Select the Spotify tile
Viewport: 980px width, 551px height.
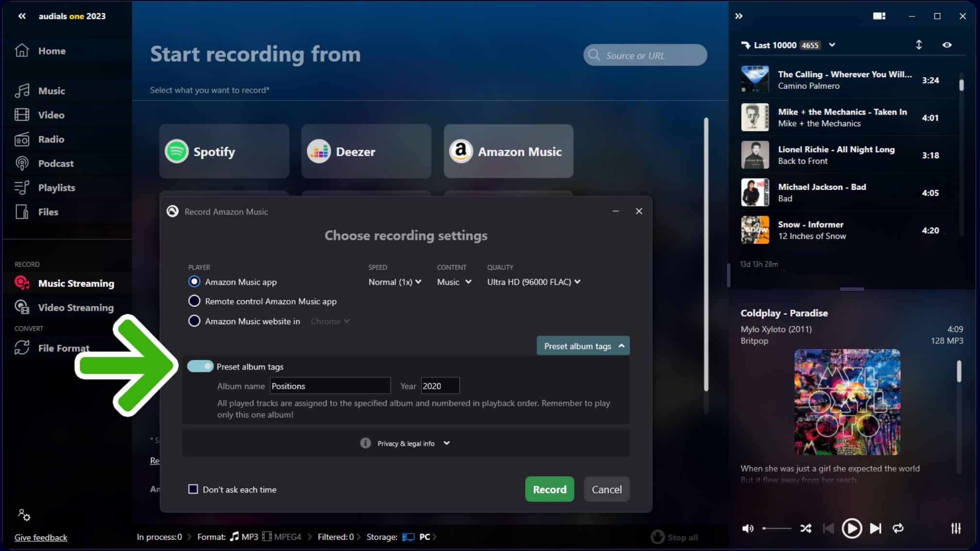pos(224,151)
